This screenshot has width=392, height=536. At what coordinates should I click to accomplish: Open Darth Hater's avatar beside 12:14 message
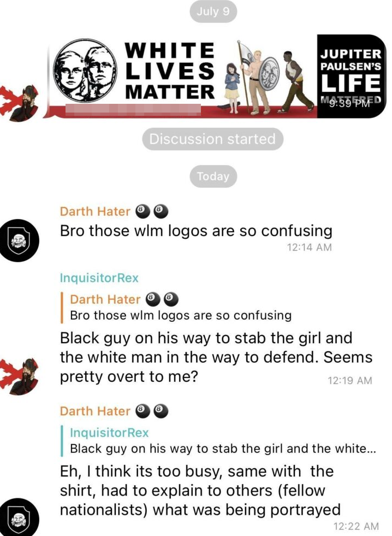[x=18, y=240]
